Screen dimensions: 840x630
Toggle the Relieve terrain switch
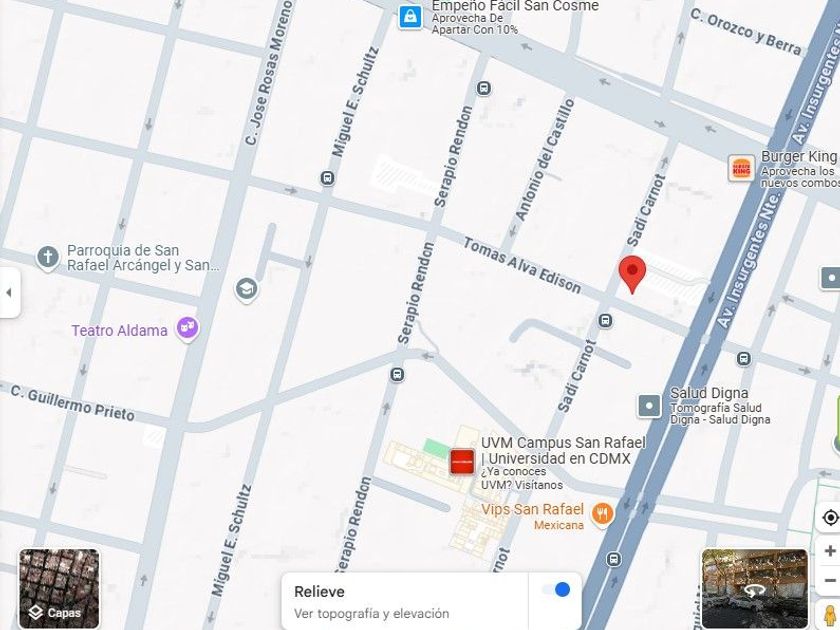click(x=556, y=590)
